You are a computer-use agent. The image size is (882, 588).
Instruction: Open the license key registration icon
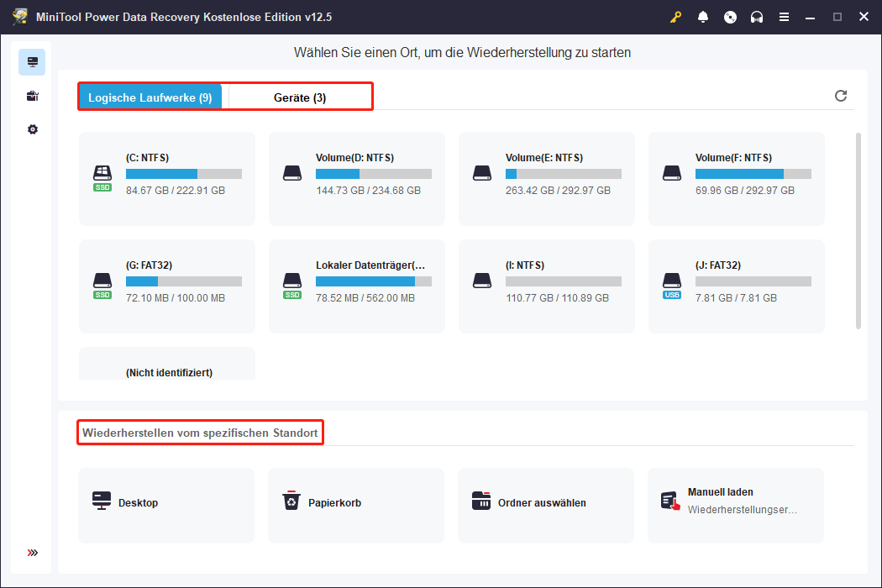point(675,17)
